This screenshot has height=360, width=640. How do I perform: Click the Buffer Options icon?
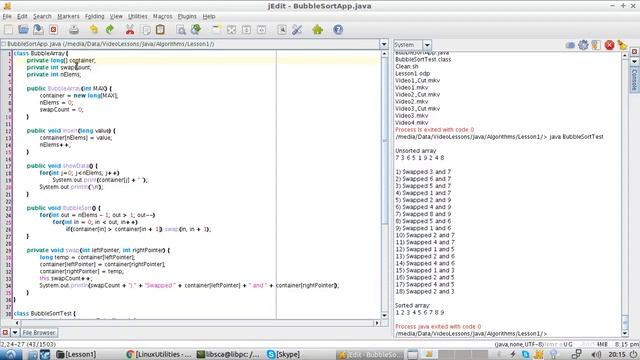pos(282,29)
